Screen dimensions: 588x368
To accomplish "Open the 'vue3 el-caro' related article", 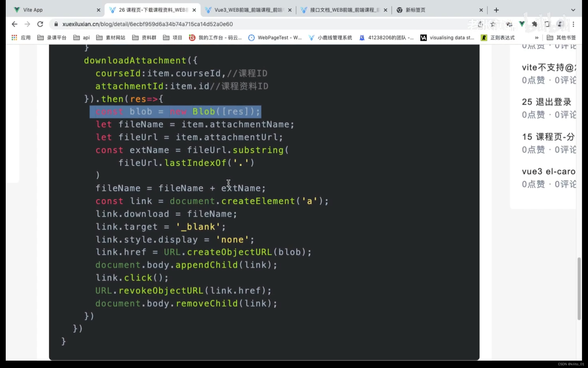I will coord(549,171).
